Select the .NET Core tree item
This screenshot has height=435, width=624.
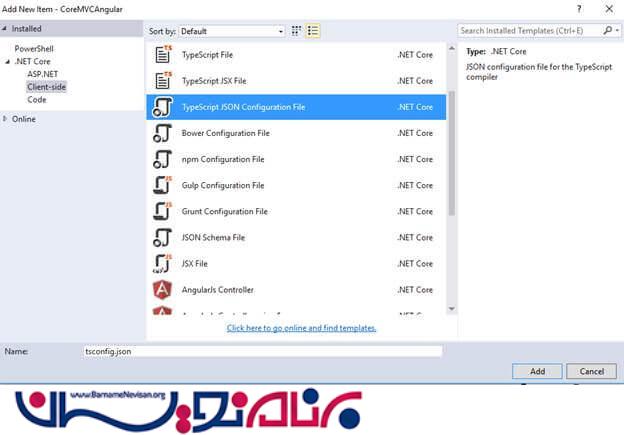click(33, 61)
